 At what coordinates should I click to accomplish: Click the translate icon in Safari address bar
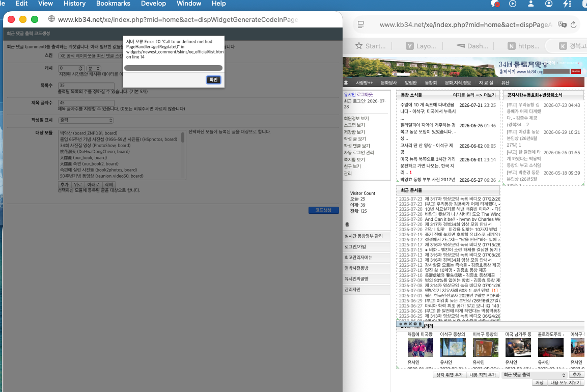(x=562, y=24)
